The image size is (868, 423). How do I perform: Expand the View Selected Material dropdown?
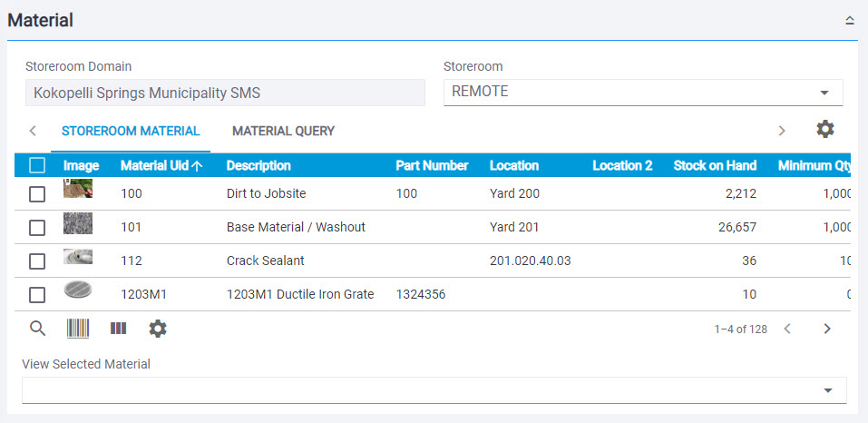pos(827,390)
